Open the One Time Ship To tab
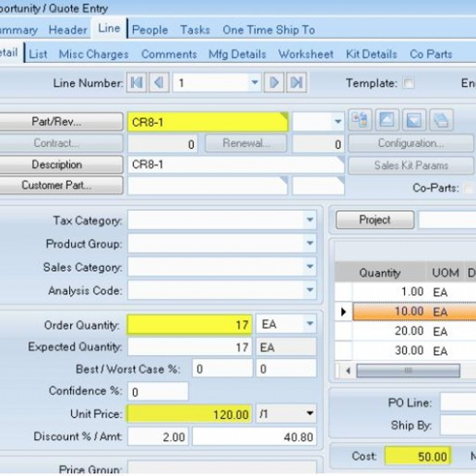Screen dimensions: 476x476 pos(269,30)
